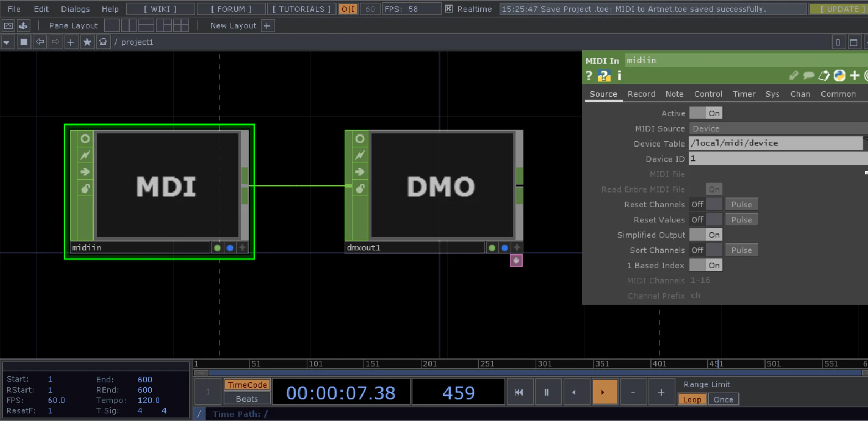This screenshot has width=868, height=421.
Task: Click the TUTORIALS link button
Action: coord(302,9)
